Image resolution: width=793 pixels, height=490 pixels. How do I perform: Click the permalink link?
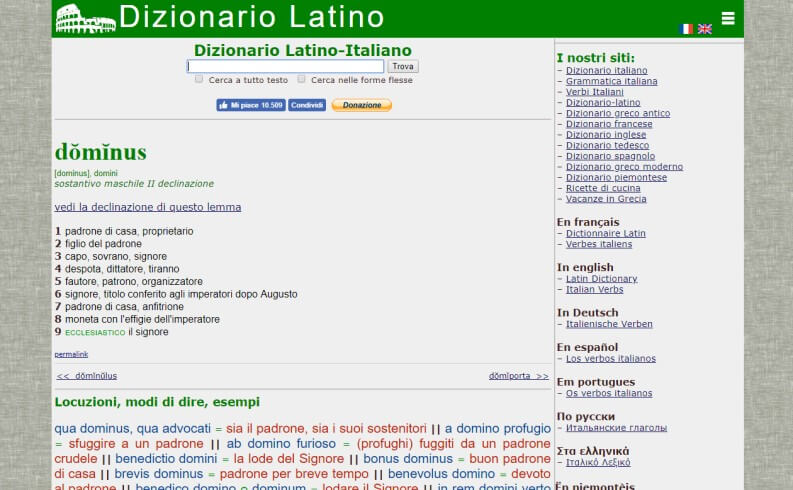tap(71, 354)
